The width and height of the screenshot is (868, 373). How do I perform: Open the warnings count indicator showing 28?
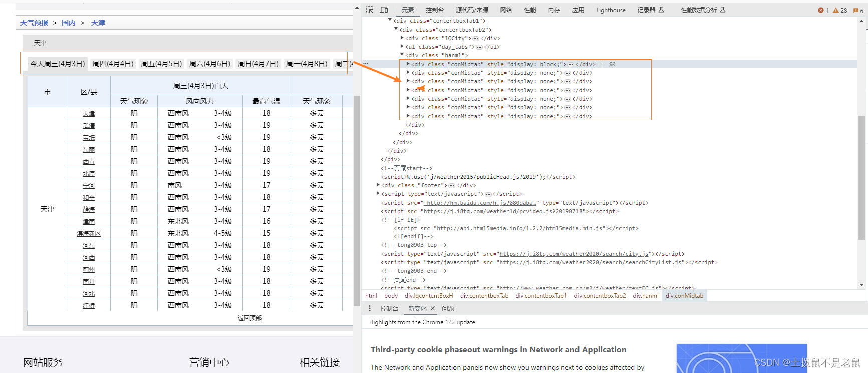click(x=840, y=10)
